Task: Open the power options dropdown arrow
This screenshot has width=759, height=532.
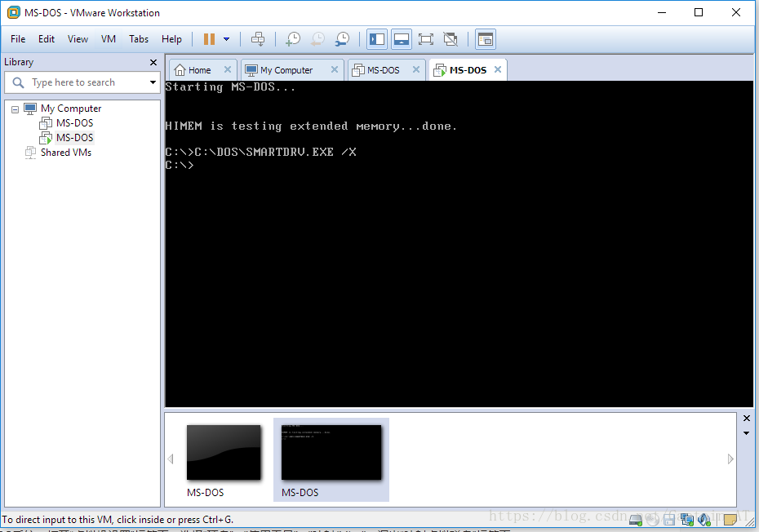Action: (227, 39)
